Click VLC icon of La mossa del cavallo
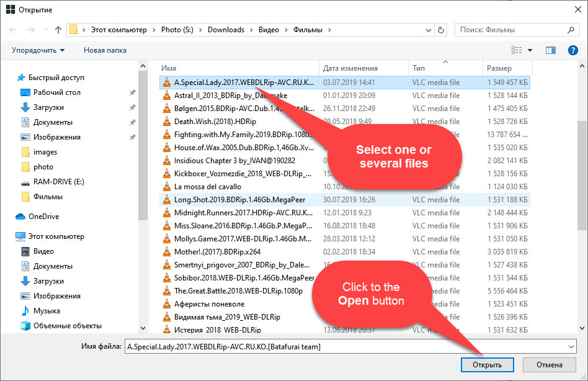588x381 pixels. coord(166,187)
